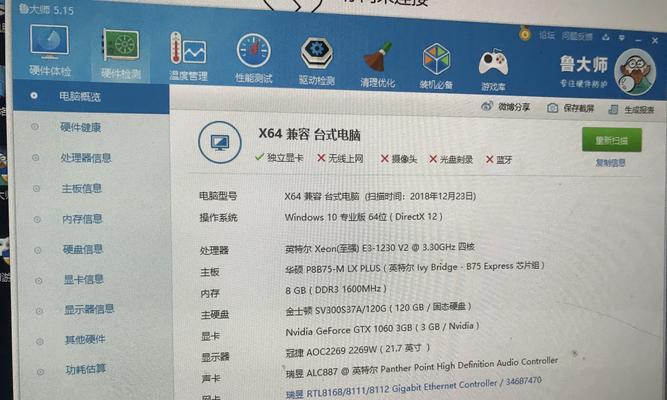Click the 冠捷 AOC2269 monitor value
Viewport: 667px width, 400px height.
point(358,351)
